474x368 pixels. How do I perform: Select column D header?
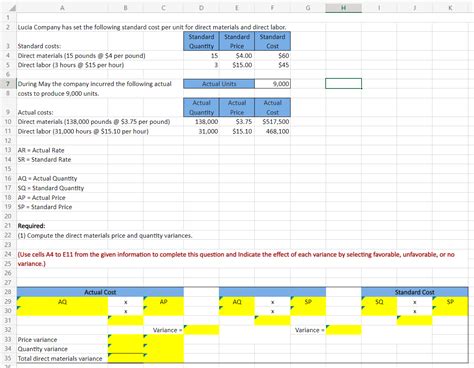point(201,7)
